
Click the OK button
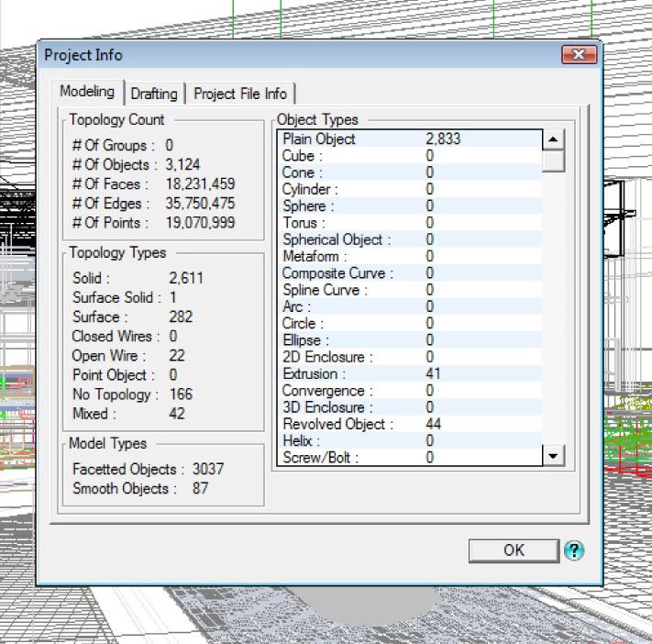coord(514,550)
